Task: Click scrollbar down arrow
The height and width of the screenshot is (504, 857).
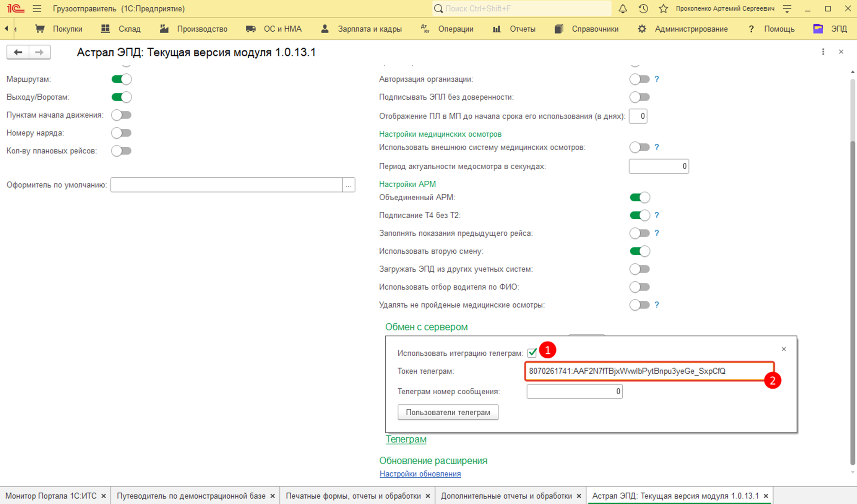Action: click(x=852, y=473)
